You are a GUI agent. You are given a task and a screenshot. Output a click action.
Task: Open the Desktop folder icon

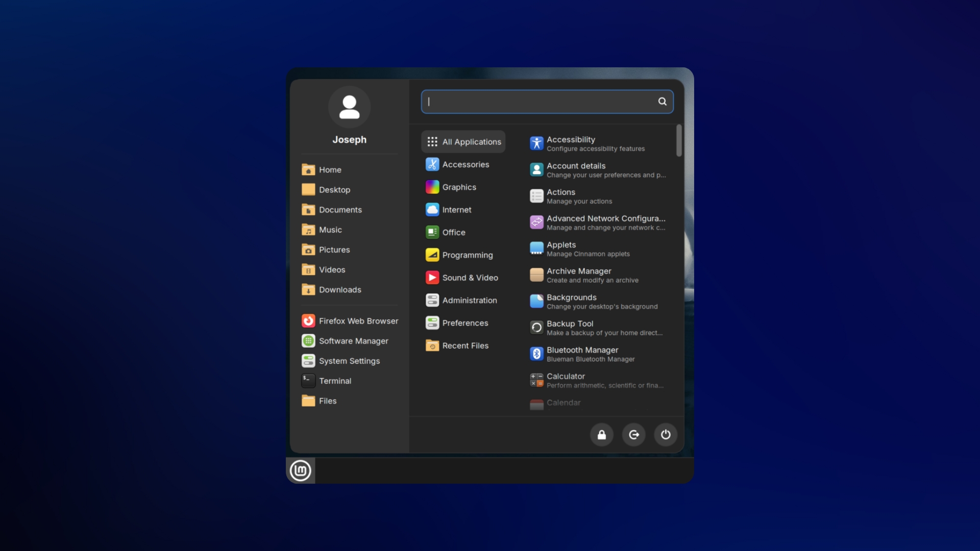(308, 189)
